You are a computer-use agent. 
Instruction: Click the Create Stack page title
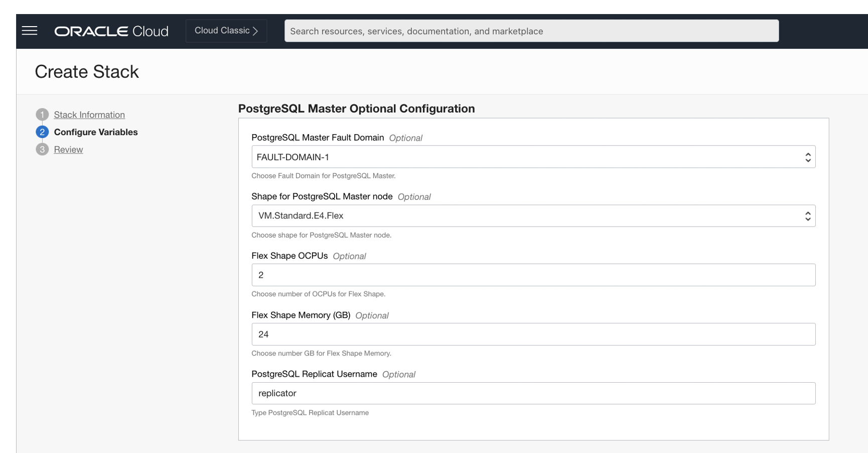click(x=86, y=72)
